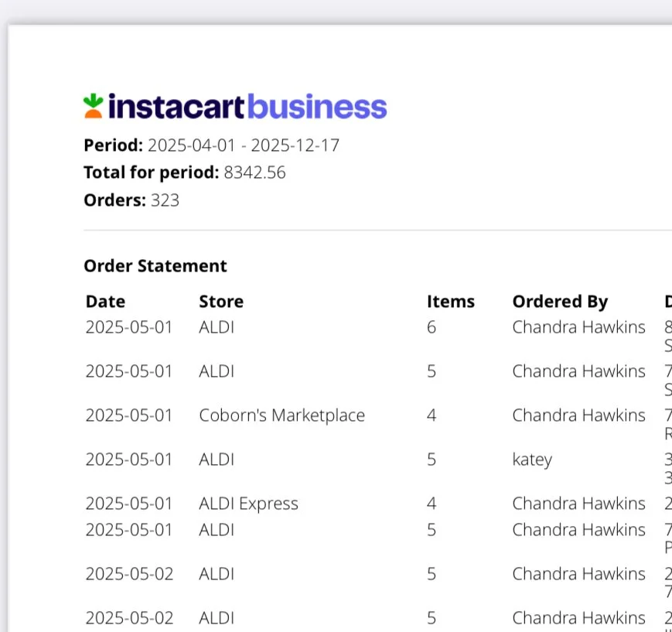
Task: Click the 'instacart' wordmark in the header
Action: 176,106
